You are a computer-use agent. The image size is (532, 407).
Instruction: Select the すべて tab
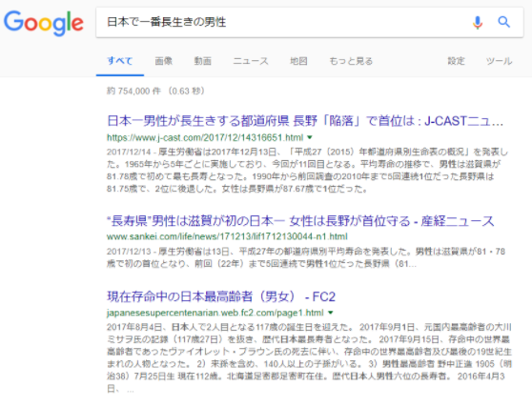[x=120, y=61]
